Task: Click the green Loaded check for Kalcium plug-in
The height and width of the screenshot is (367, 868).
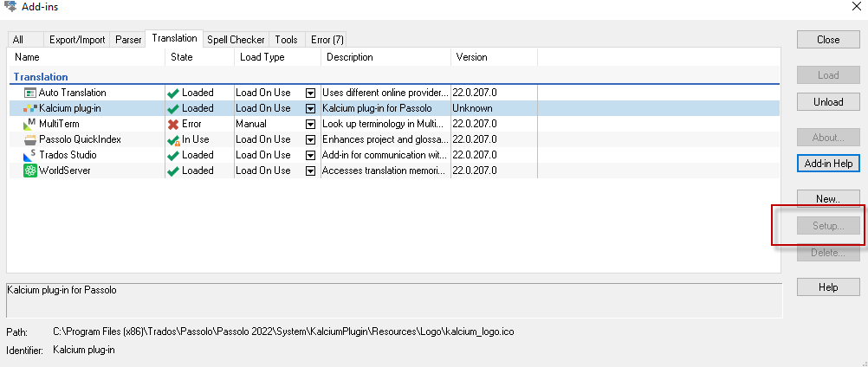Action: click(172, 109)
